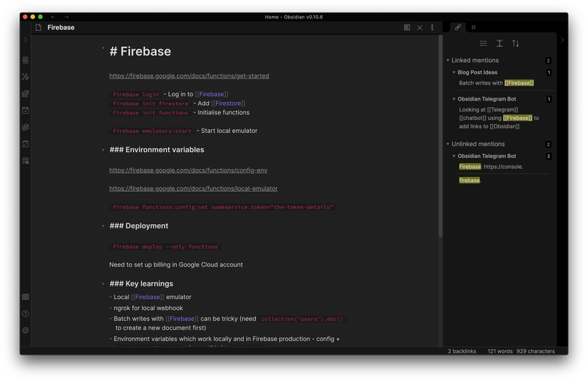Click '2 backlinks' in the status bar
Image resolution: width=588 pixels, height=382 pixels.
click(462, 351)
